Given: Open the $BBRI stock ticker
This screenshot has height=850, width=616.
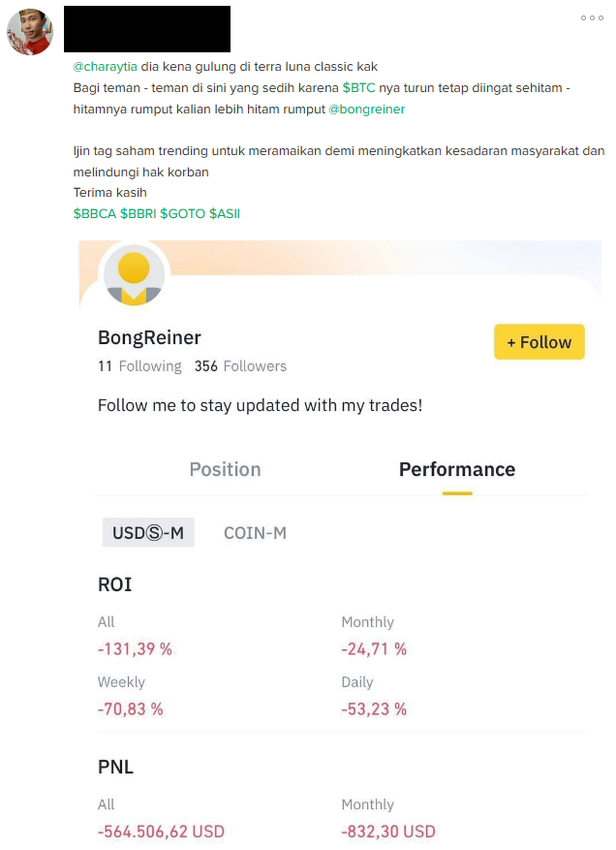Looking at the screenshot, I should click(x=138, y=213).
